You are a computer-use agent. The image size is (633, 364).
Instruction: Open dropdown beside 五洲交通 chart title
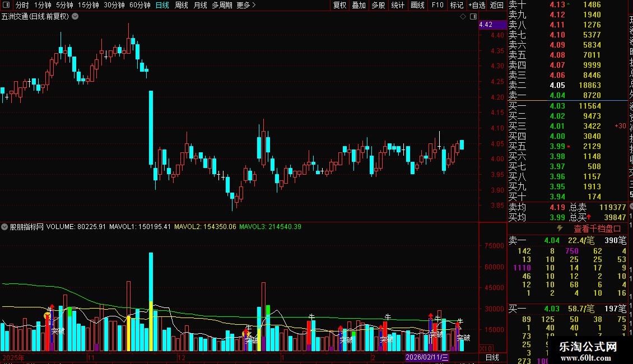pos(75,17)
